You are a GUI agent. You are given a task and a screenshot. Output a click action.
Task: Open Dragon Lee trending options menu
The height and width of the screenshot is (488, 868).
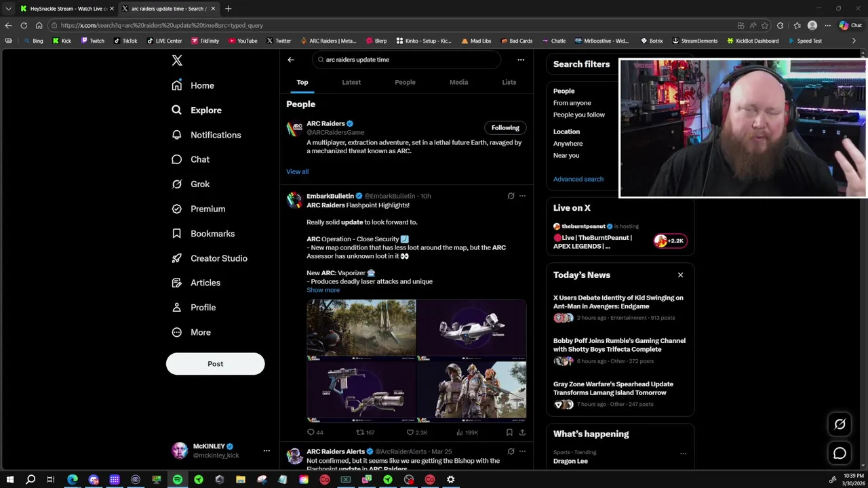tap(683, 453)
